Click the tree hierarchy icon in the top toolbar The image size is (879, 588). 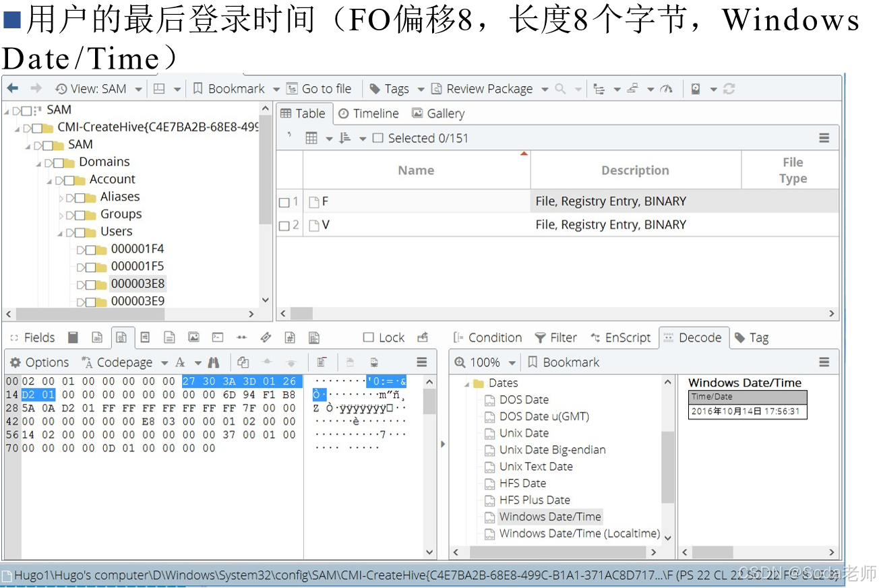[x=599, y=89]
